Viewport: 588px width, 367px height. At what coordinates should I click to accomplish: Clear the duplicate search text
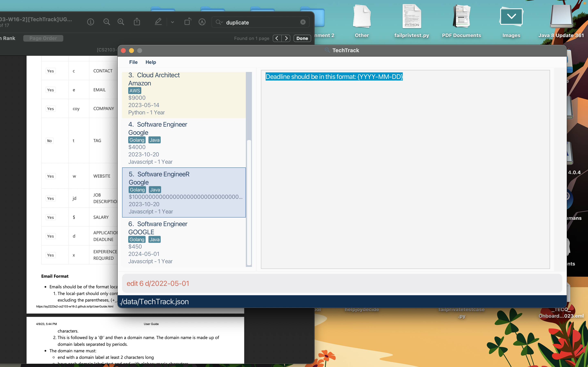pos(303,22)
